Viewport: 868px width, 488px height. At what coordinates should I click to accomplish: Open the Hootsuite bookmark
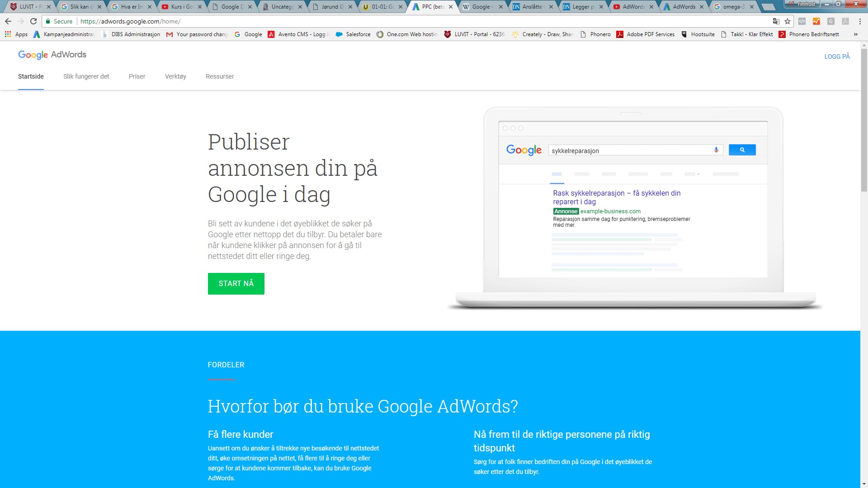698,34
